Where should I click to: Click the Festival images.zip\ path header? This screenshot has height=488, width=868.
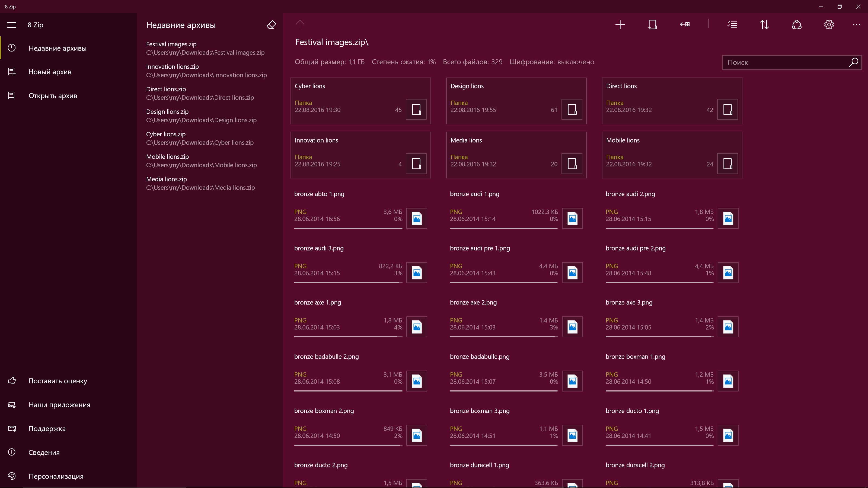(x=332, y=42)
